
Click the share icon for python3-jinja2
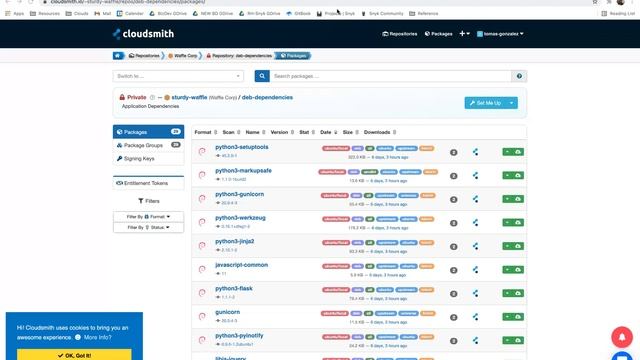click(x=476, y=246)
